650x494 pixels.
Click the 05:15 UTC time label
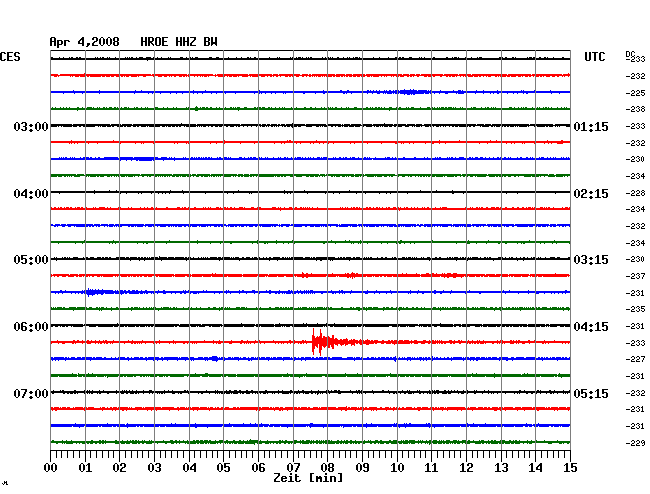(x=591, y=393)
